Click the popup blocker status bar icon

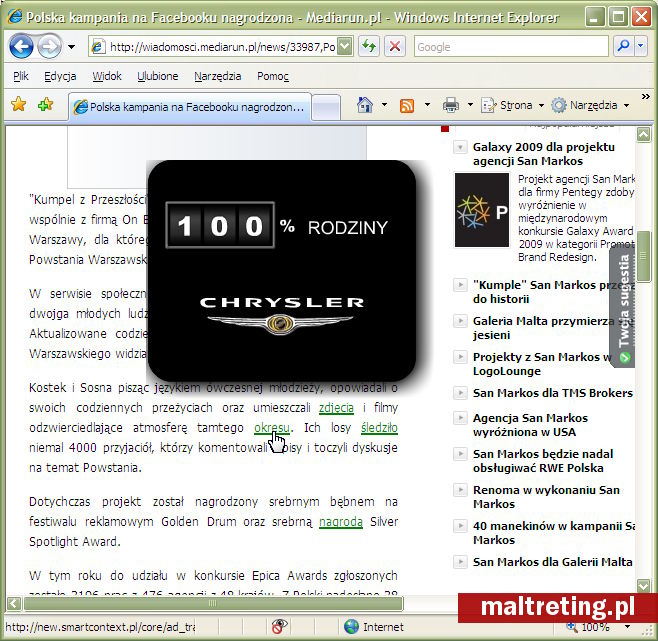pyautogui.click(x=279, y=626)
